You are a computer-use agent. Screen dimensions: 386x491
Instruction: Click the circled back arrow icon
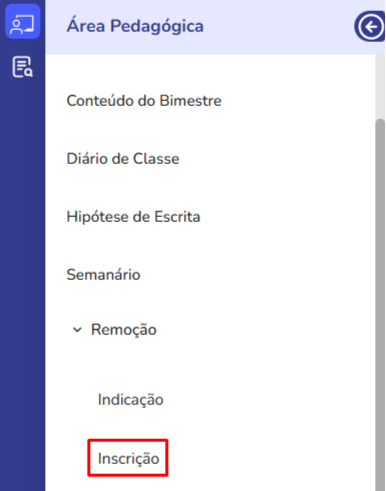click(369, 27)
